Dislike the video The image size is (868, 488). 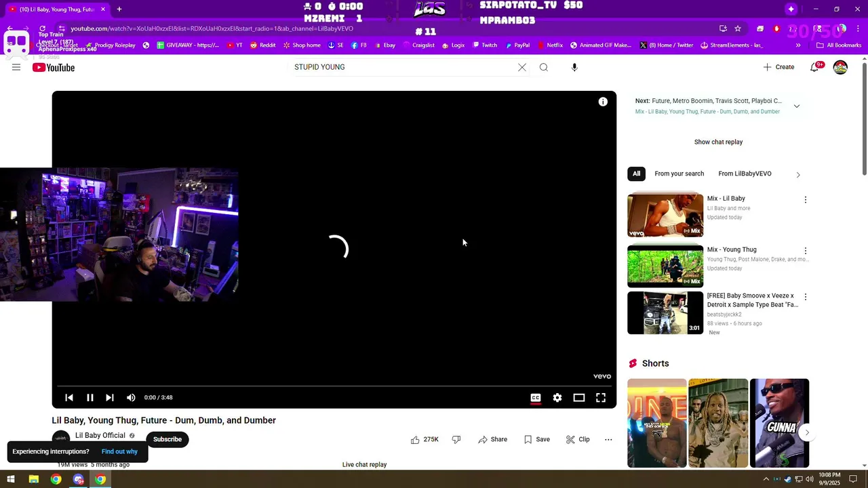click(456, 439)
